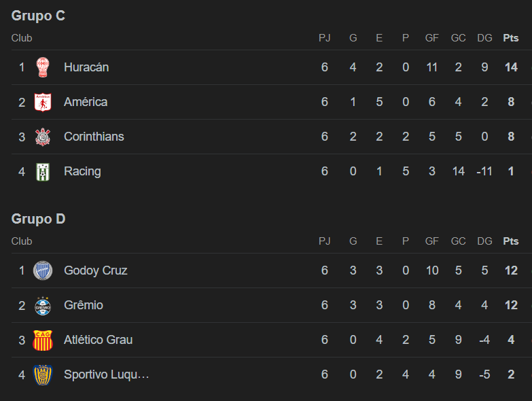Image resolution: width=532 pixels, height=401 pixels.
Task: Click the Godoy Cruz club crest icon
Action: [x=43, y=271]
